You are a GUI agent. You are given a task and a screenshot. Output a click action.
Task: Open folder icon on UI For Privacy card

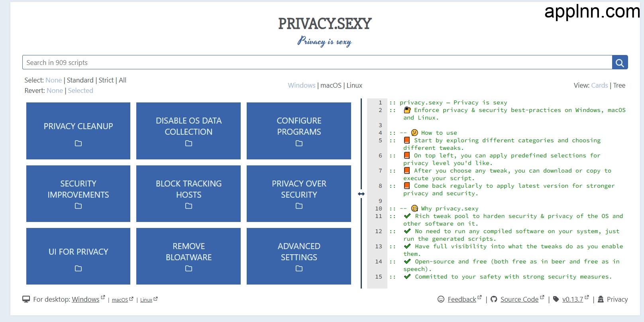[78, 269]
